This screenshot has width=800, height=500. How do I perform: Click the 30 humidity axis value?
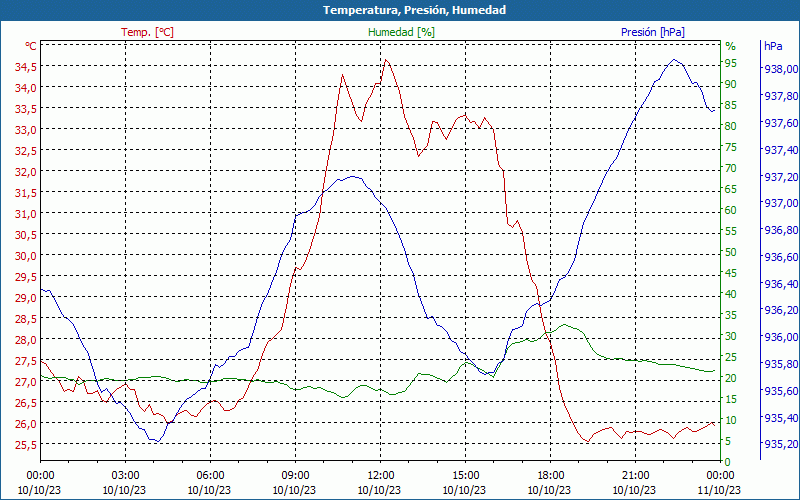(x=731, y=336)
